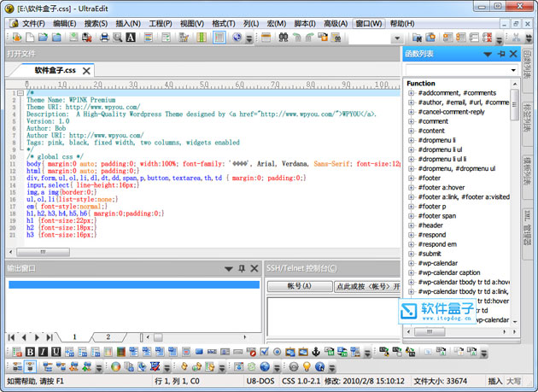
Task: Open the 搜索(S) menu
Action: pyautogui.click(x=96, y=23)
